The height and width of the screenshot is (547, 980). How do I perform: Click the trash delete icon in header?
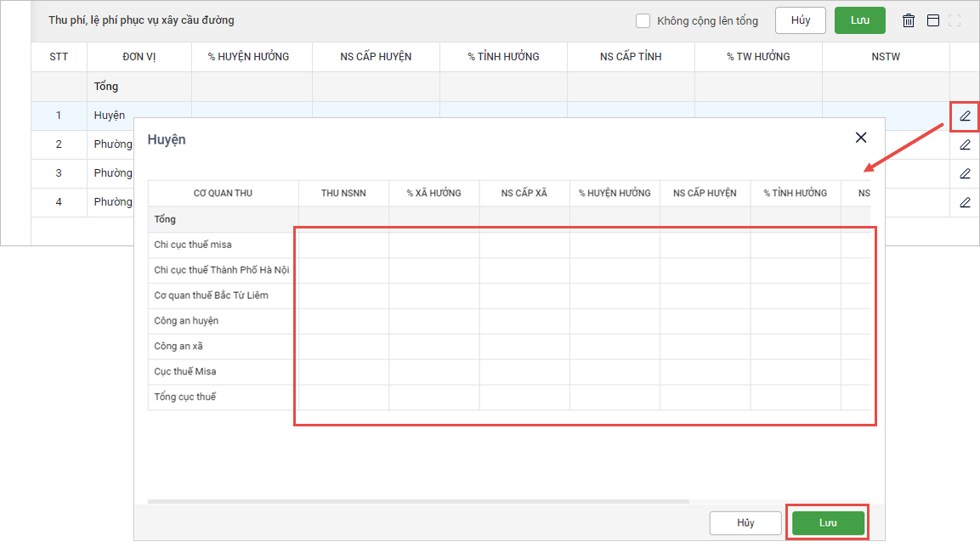click(x=909, y=20)
